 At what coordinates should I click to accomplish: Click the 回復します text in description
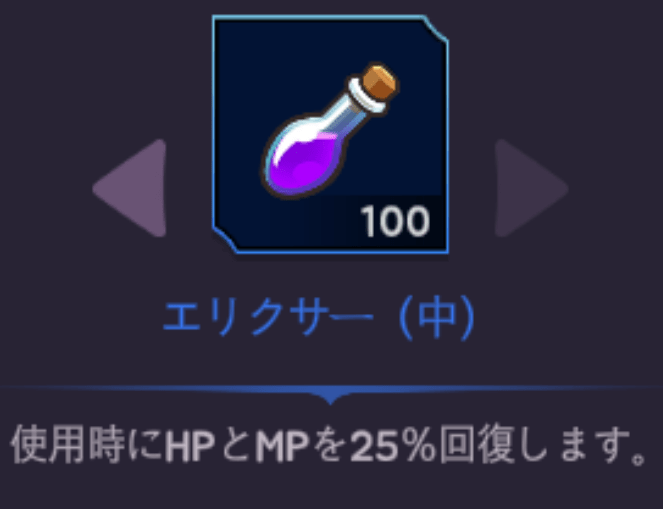point(543,446)
